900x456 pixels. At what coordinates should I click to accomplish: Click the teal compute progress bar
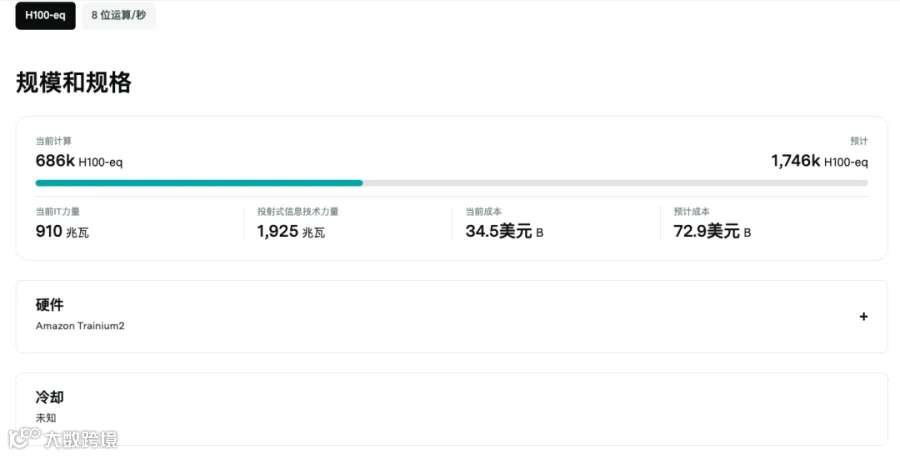[199, 183]
